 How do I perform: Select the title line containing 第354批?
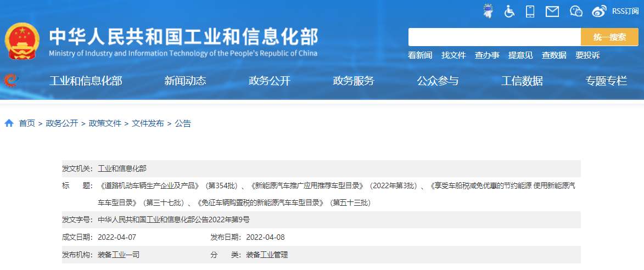(337, 185)
